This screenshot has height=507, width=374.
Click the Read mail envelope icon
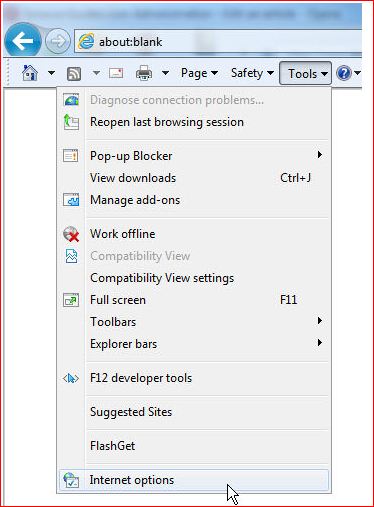click(x=116, y=73)
